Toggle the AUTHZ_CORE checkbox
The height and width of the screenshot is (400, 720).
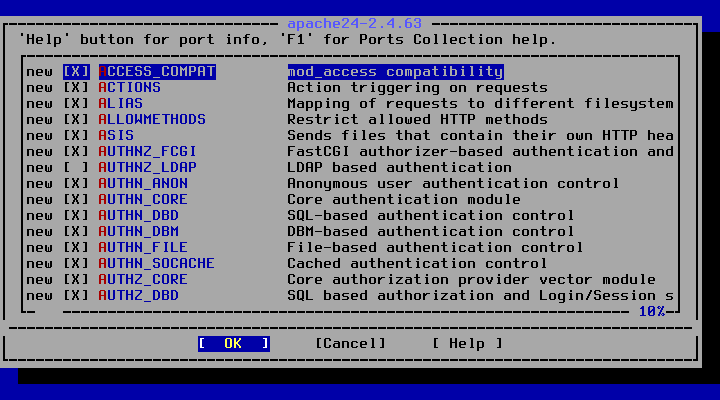click(76, 280)
